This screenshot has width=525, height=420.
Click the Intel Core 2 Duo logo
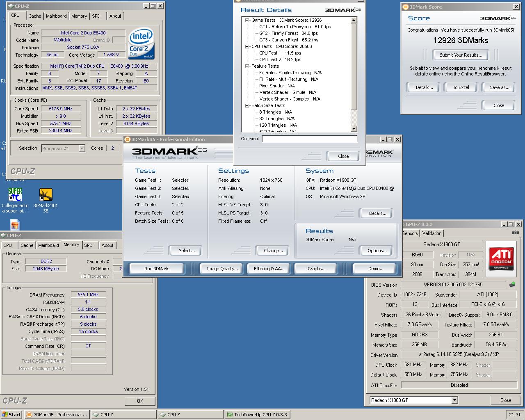(141, 43)
